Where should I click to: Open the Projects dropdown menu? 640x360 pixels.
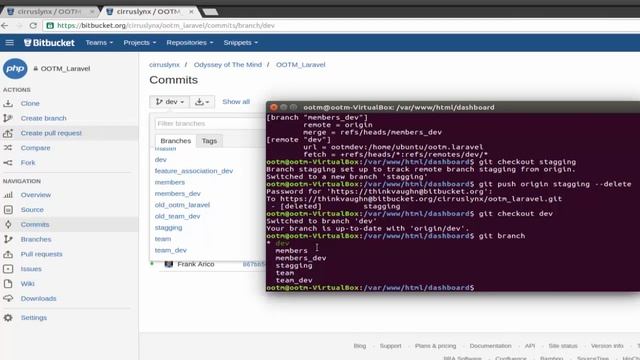click(x=140, y=42)
